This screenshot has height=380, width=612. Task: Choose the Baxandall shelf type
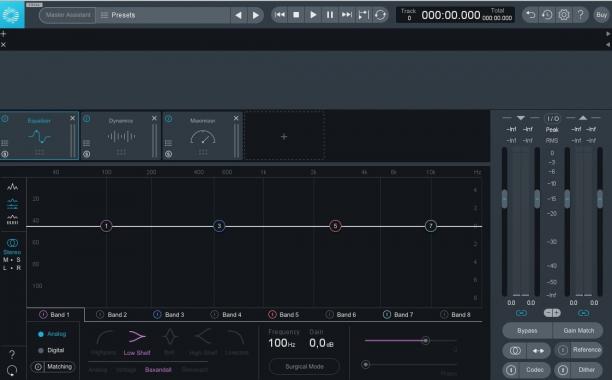tap(158, 369)
